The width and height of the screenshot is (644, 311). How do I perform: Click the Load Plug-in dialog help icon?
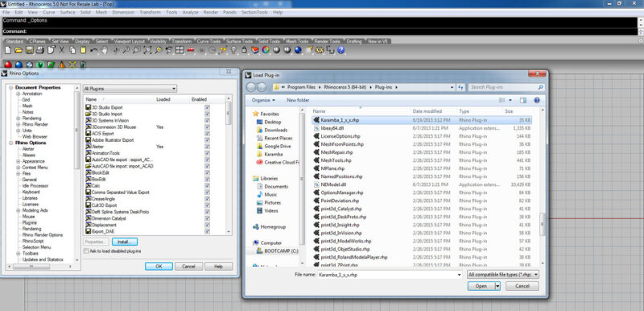click(536, 100)
